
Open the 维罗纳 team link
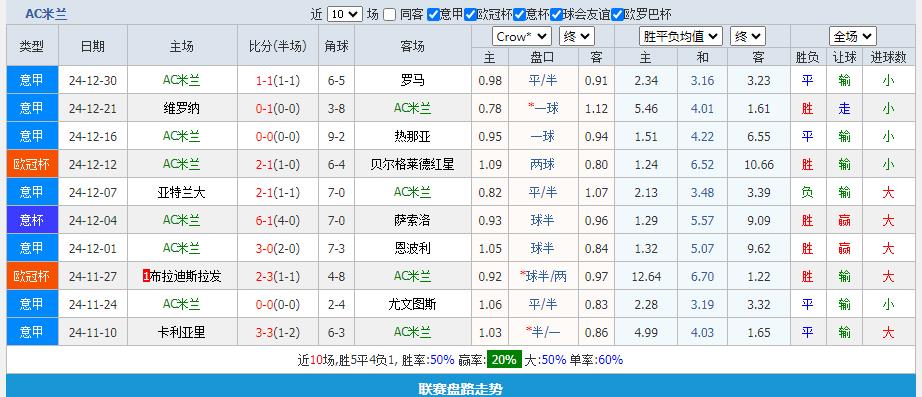coord(182,108)
